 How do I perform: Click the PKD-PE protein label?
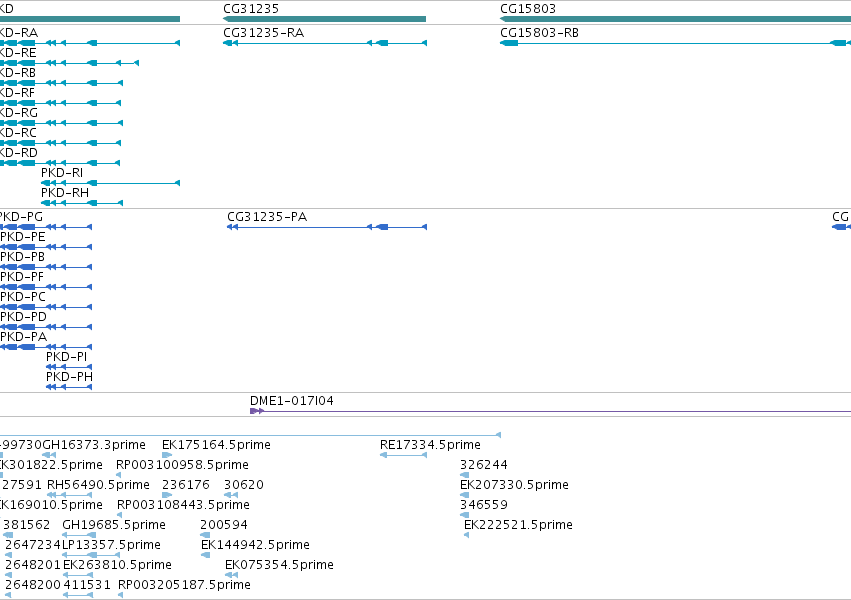(x=23, y=237)
